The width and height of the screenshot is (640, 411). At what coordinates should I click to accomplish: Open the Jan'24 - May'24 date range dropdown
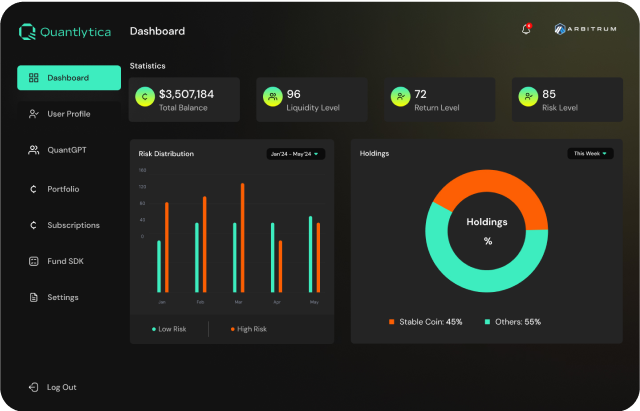(x=295, y=154)
